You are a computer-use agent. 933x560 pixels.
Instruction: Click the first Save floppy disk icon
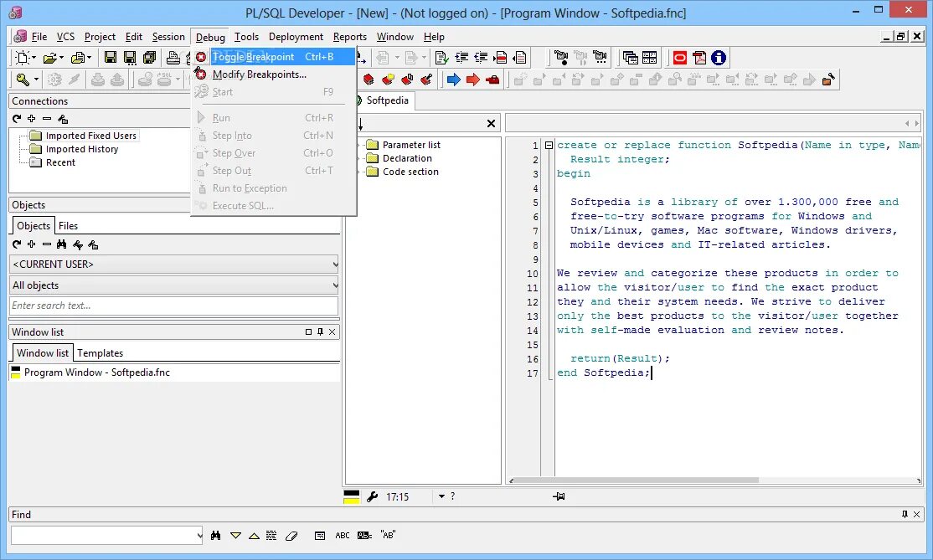pyautogui.click(x=110, y=57)
